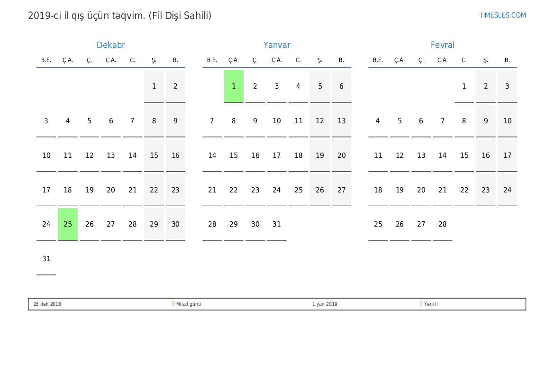Click B. weekday header in Yanvar

pos(341,60)
